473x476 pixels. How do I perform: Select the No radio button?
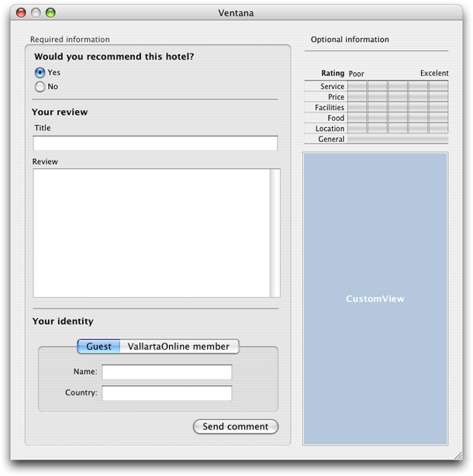pyautogui.click(x=40, y=87)
